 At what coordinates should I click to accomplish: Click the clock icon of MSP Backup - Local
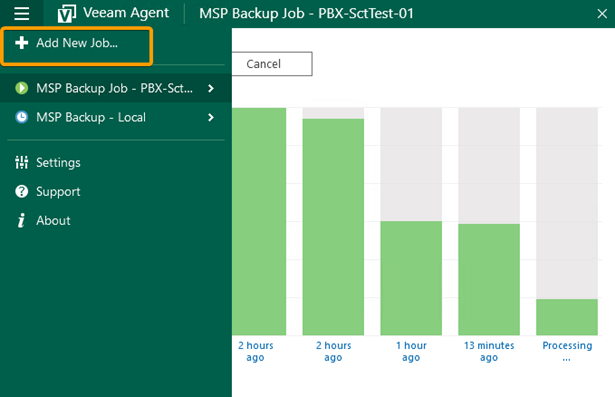(22, 117)
